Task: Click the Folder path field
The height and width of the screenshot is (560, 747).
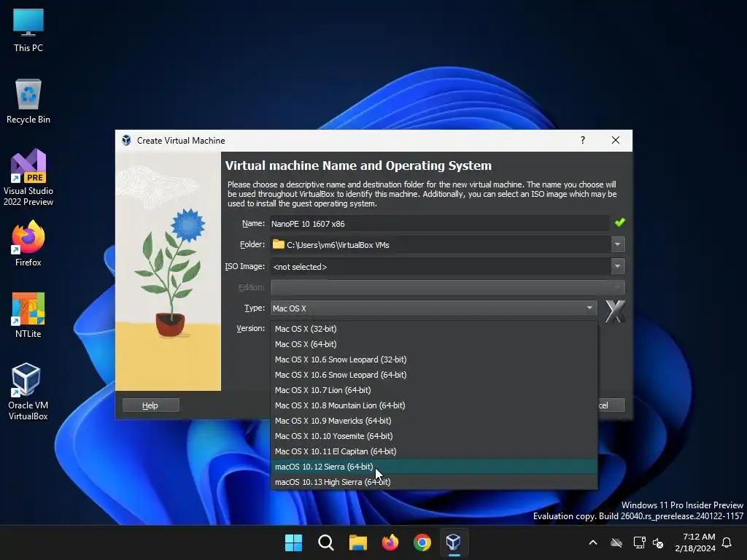Action: (x=440, y=244)
